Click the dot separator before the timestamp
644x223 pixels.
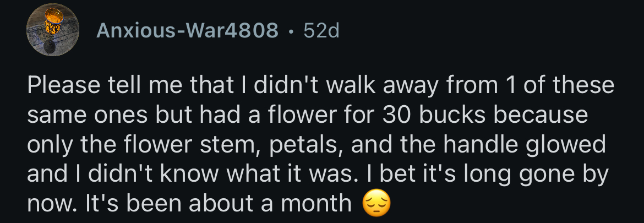point(291,31)
